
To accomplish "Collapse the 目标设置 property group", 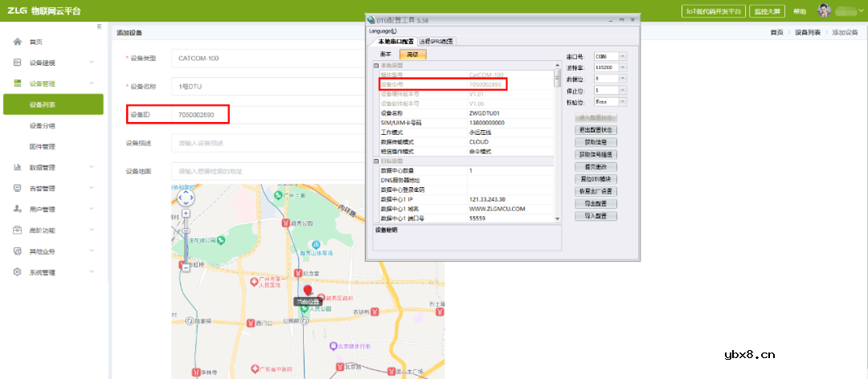I will pos(376,161).
